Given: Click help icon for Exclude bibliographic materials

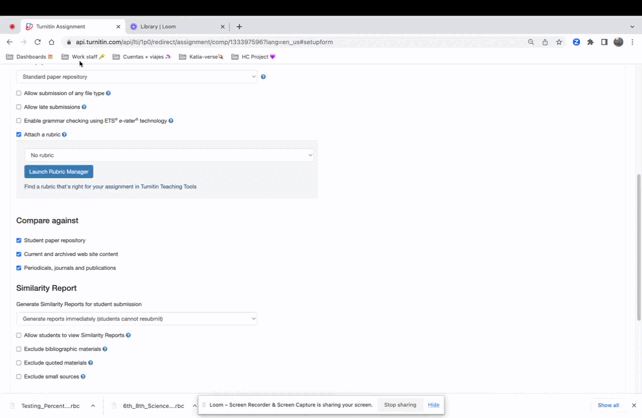Looking at the screenshot, I should point(105,349).
